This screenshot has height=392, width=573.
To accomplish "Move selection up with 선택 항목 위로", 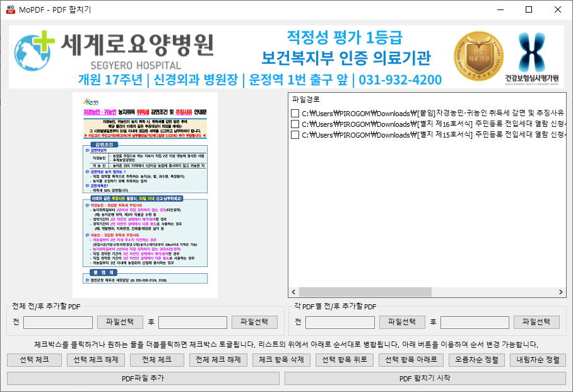I will click(x=344, y=360).
